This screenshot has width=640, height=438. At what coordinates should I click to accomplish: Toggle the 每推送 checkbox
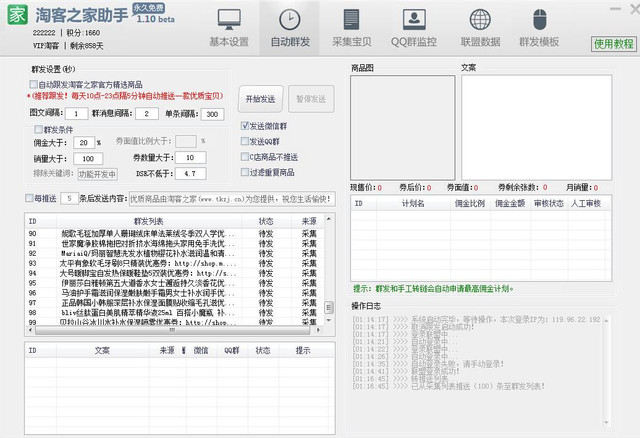click(x=29, y=198)
